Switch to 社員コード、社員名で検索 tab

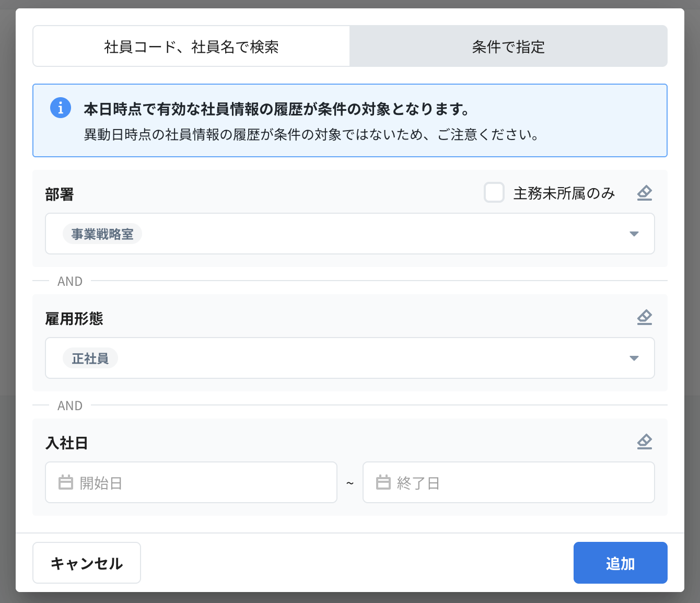point(191,47)
